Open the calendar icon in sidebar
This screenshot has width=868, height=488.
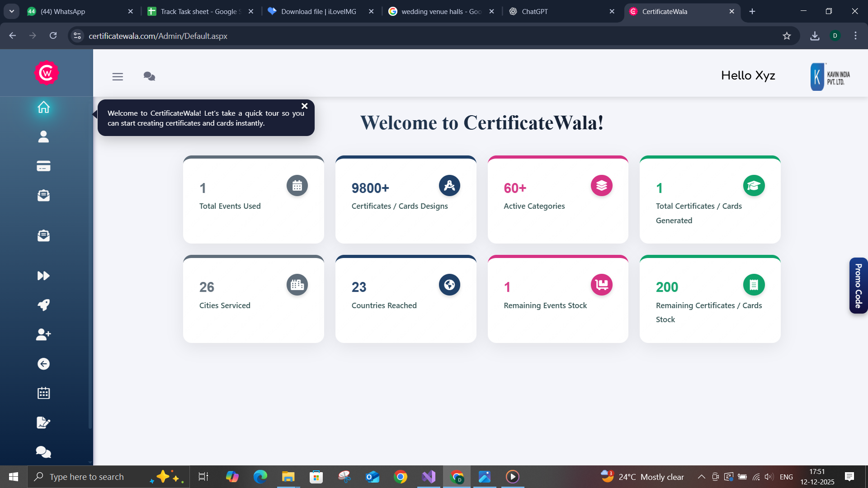tap(43, 393)
